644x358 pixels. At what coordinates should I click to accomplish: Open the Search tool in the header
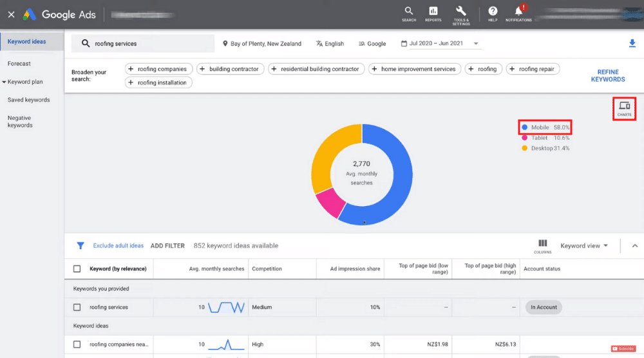point(409,14)
